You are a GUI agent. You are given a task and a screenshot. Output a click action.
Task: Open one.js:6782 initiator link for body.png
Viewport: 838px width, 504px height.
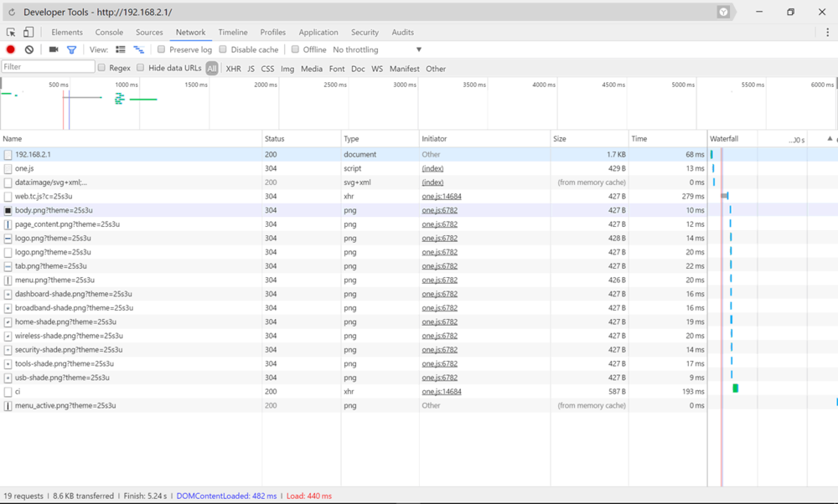point(439,210)
